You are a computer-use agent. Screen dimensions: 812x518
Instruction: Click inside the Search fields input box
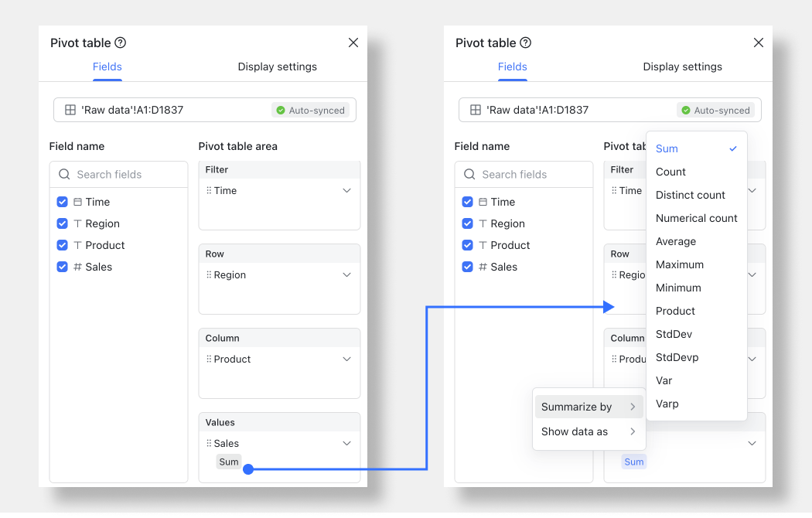click(x=116, y=174)
